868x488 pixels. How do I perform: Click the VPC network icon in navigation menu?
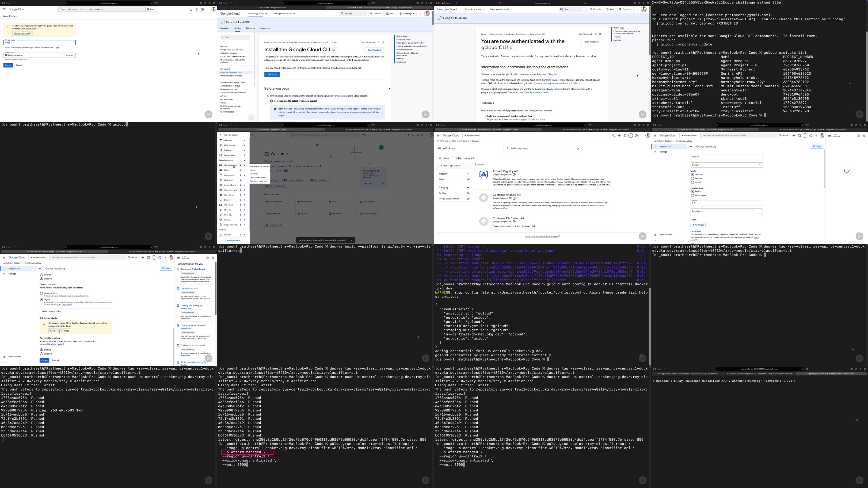pyautogui.click(x=221, y=205)
